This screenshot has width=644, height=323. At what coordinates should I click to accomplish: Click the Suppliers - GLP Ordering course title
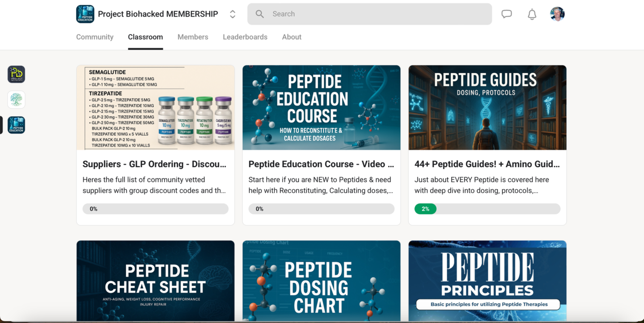155,164
